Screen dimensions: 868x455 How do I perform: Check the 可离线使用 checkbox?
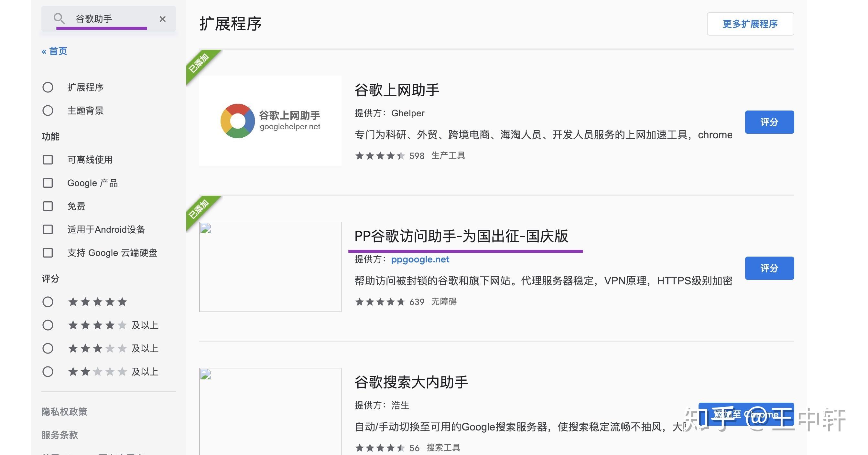click(x=48, y=160)
